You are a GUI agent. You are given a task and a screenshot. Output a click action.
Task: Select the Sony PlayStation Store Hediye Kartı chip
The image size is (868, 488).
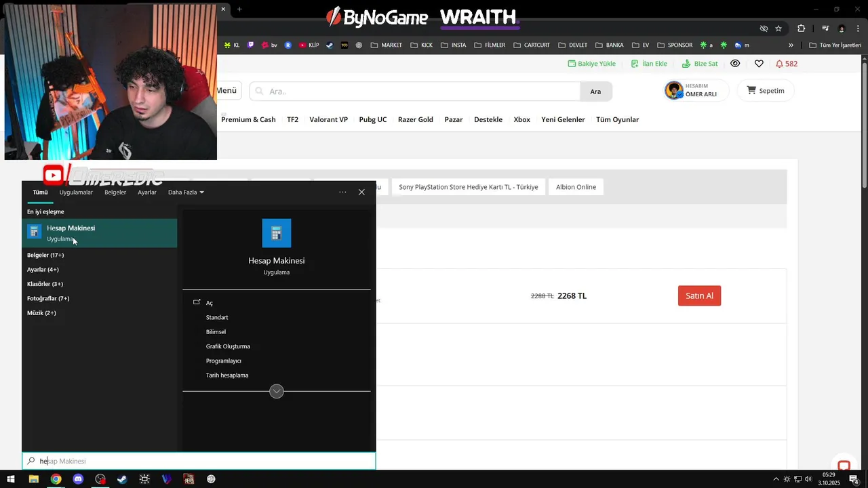(469, 187)
